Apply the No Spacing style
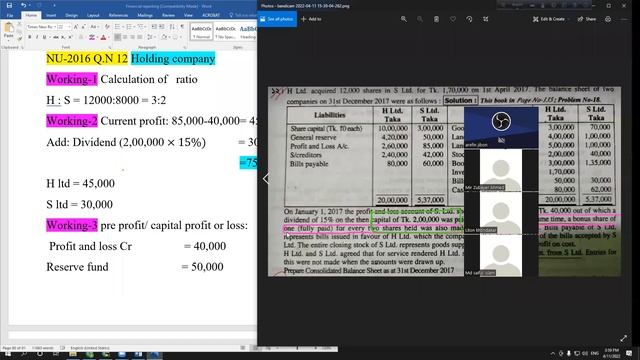Image resolution: width=640 pixels, height=360 pixels. click(225, 32)
